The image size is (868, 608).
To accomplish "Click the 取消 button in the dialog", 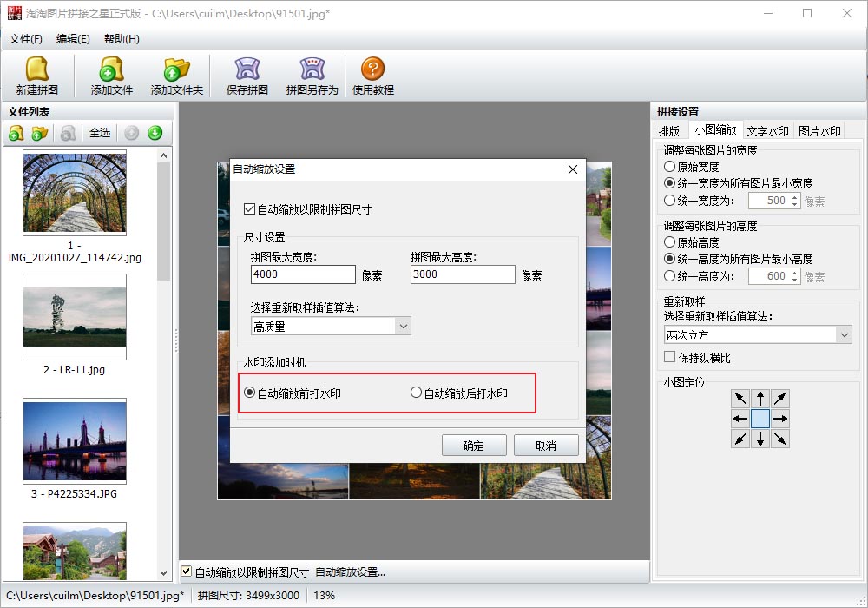I will (x=546, y=446).
